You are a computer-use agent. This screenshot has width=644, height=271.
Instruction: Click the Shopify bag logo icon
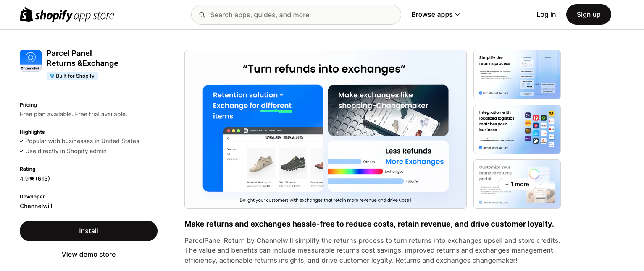[26, 15]
